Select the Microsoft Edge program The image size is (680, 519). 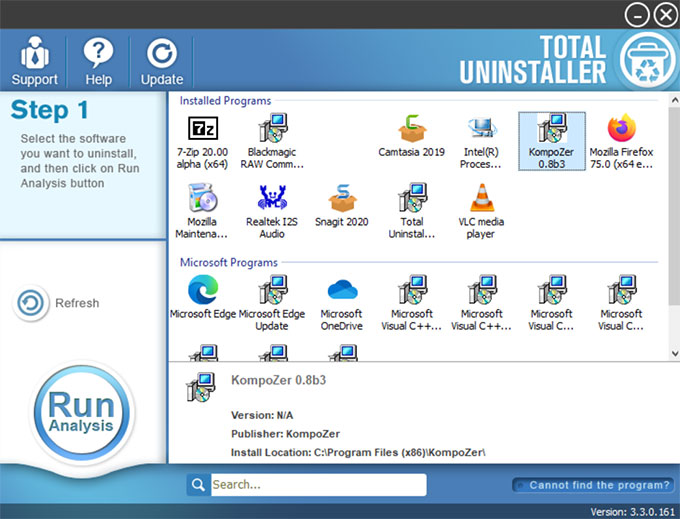coord(203,297)
